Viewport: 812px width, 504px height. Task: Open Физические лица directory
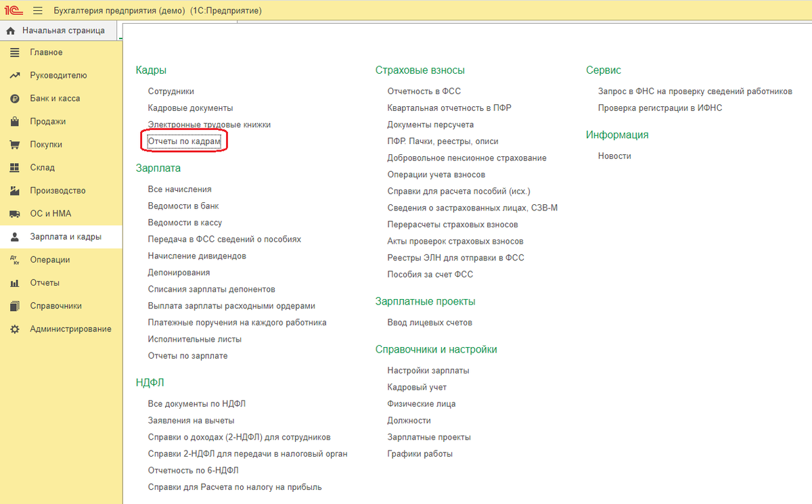422,404
